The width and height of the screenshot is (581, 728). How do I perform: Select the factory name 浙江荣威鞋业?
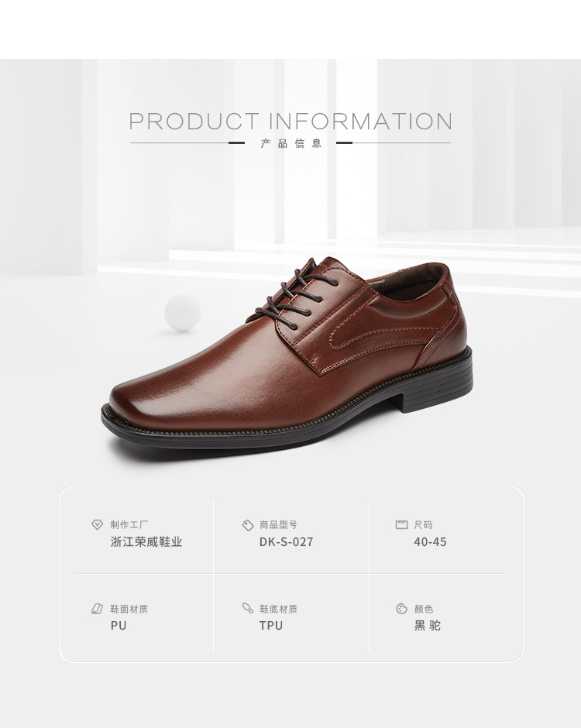click(x=146, y=542)
